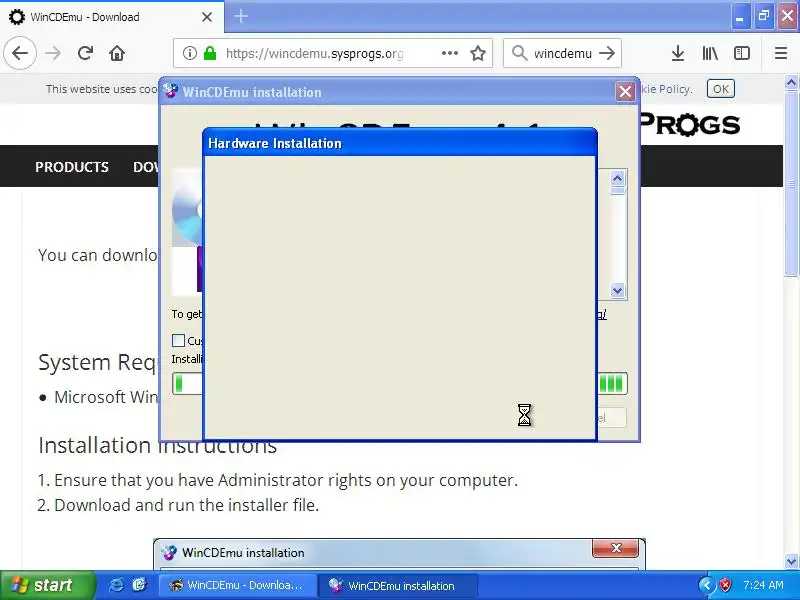
Task: Click the Installation instructions heading text
Action: pyautogui.click(x=158, y=445)
